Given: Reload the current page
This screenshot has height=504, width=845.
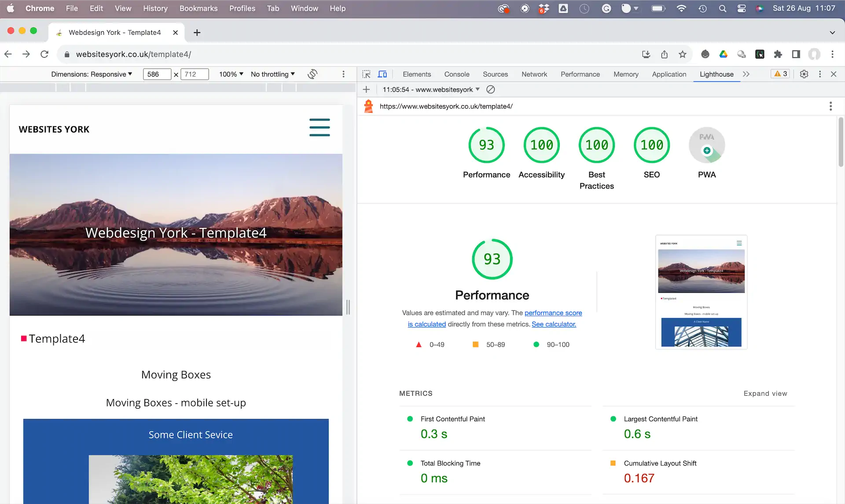Looking at the screenshot, I should coord(44,54).
